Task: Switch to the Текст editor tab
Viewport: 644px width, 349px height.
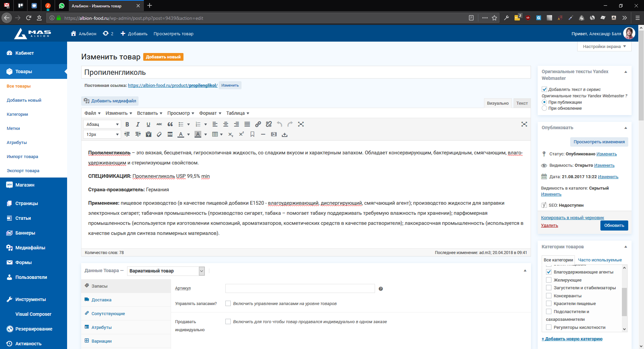Action: [x=522, y=103]
